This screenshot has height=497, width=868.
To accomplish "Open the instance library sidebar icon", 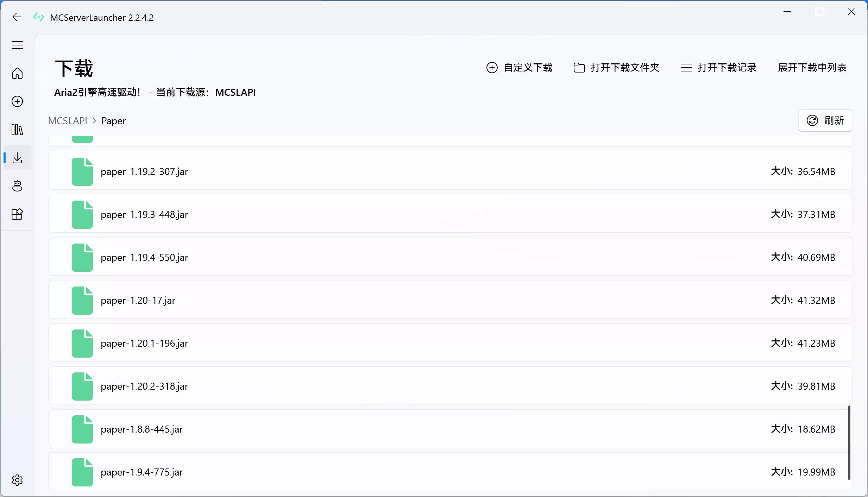I will tap(17, 130).
